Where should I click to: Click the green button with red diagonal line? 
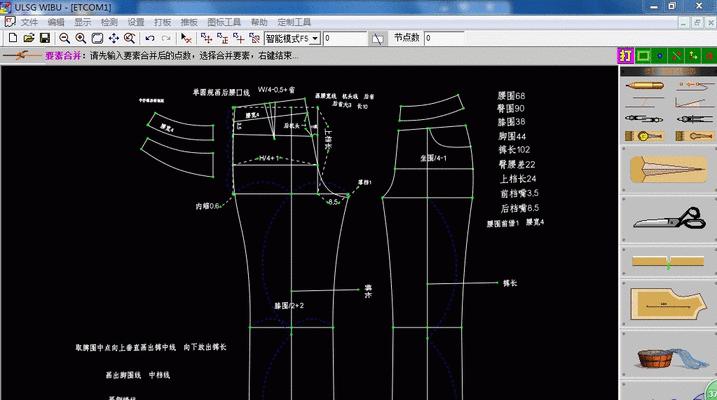point(676,56)
